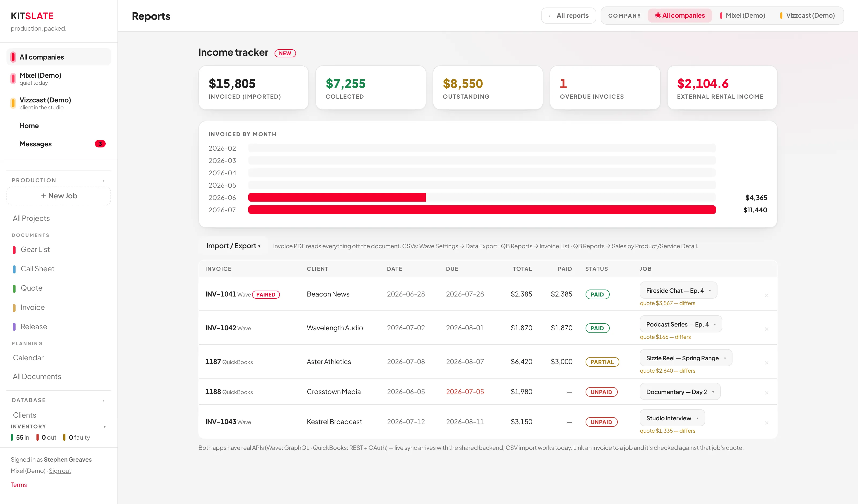
Task: Open the Podcast Series — Ep. 4 job dropdown
Action: pos(681,324)
